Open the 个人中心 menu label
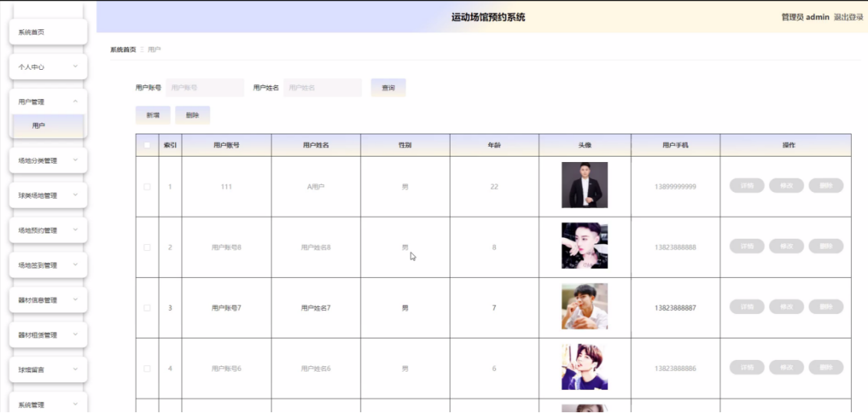868x413 pixels. coord(31,67)
